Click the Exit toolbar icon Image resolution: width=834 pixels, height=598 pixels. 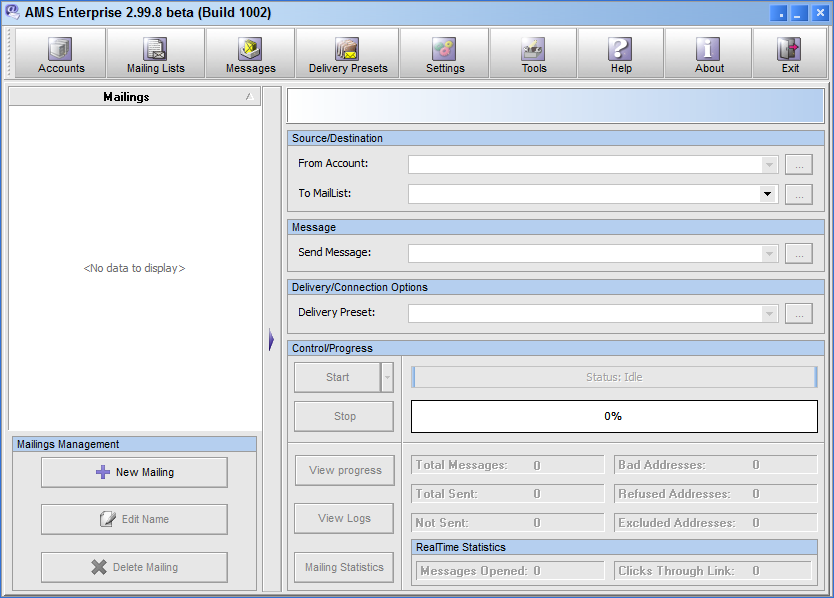click(790, 54)
